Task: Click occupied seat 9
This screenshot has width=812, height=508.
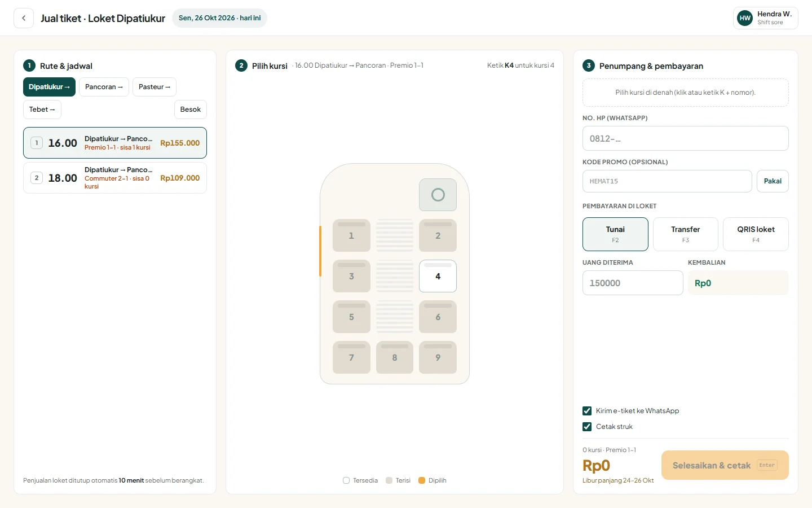Action: click(438, 357)
